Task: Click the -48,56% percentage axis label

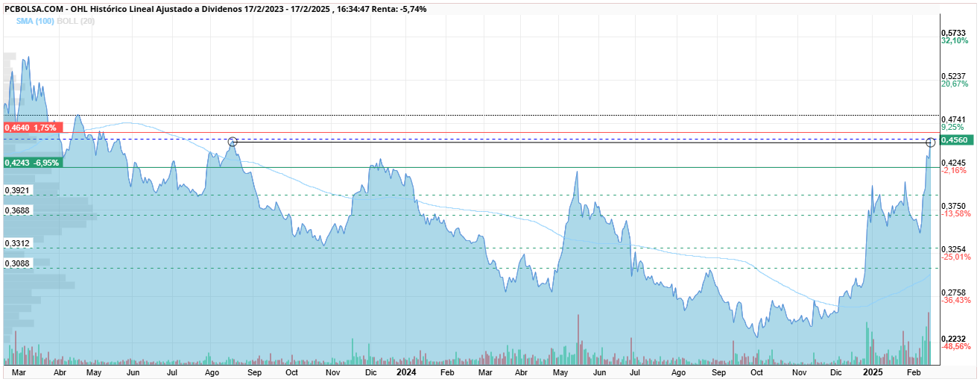Action: coord(956,347)
